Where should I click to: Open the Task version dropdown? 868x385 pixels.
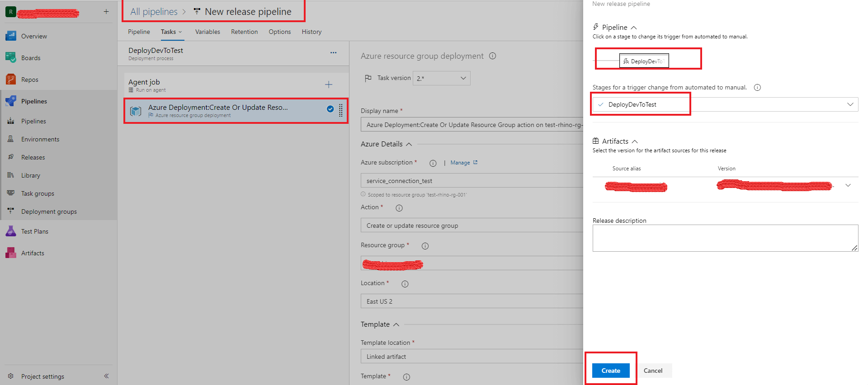pyautogui.click(x=441, y=78)
